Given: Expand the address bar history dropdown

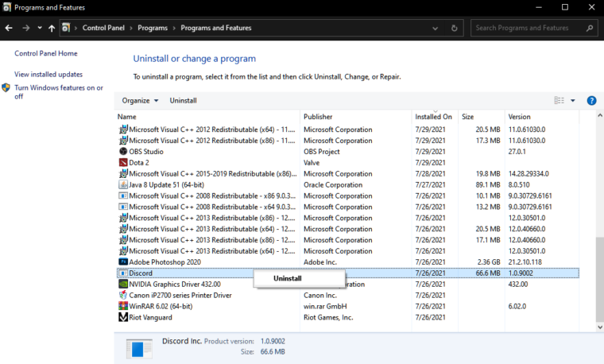Looking at the screenshot, I should click(x=436, y=28).
